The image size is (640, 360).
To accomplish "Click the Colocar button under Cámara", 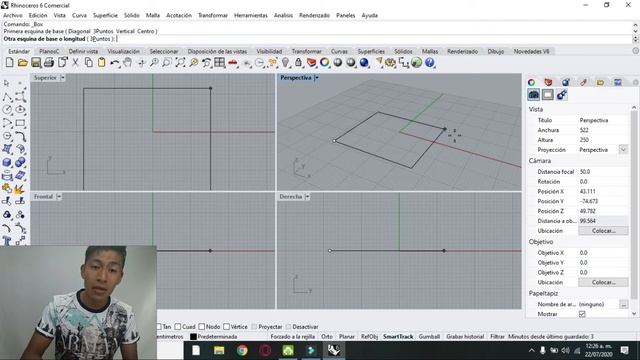I will [603, 231].
